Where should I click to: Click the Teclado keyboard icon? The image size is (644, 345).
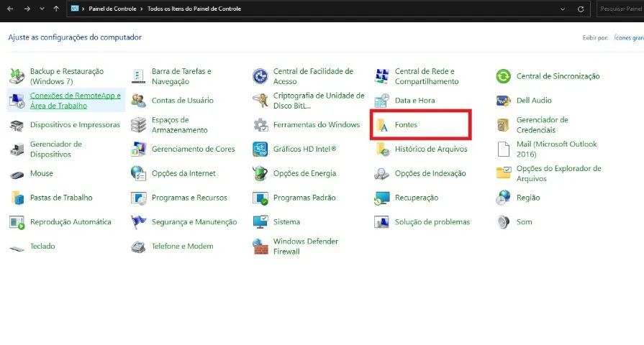[x=17, y=247]
